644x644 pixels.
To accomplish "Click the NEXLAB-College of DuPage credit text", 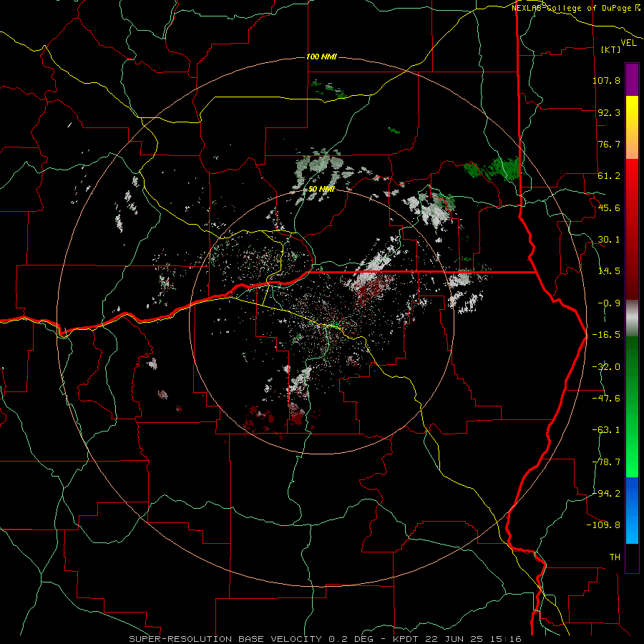I will point(572,8).
